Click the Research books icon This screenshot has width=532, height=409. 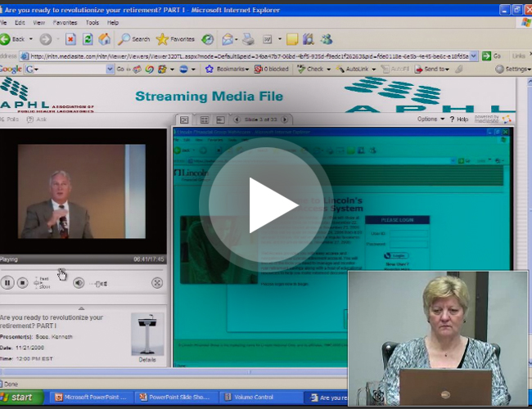tap(309, 39)
